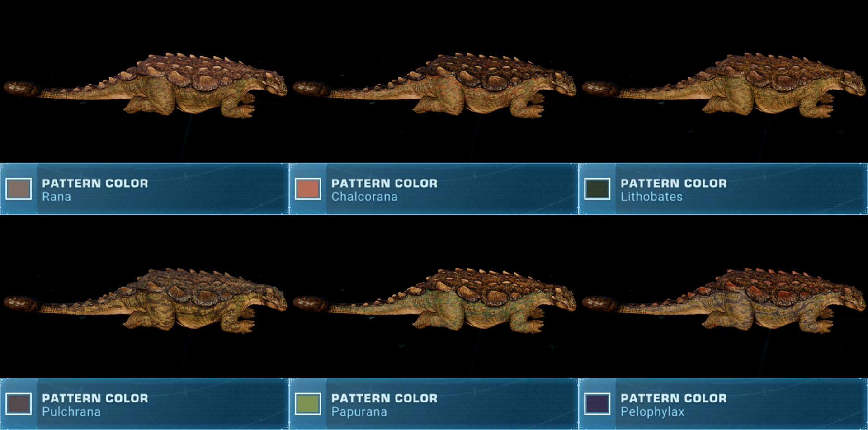Click the Pulchrana pattern name text

tap(71, 411)
